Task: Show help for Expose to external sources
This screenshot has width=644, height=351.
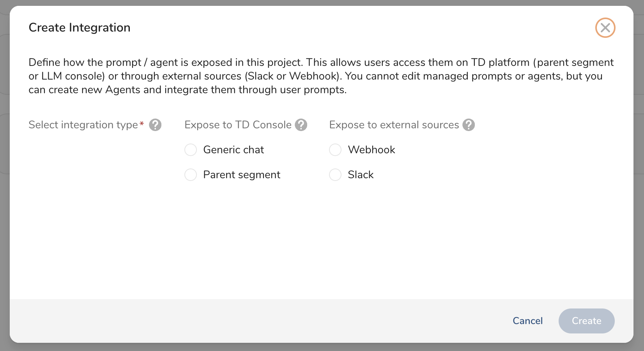Action: 469,125
